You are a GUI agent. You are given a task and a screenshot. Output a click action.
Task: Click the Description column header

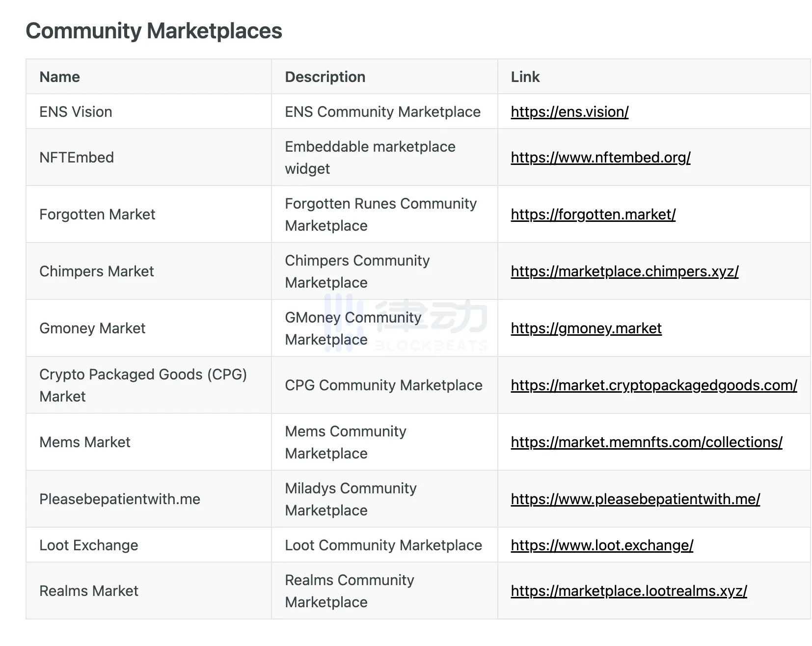click(x=325, y=77)
